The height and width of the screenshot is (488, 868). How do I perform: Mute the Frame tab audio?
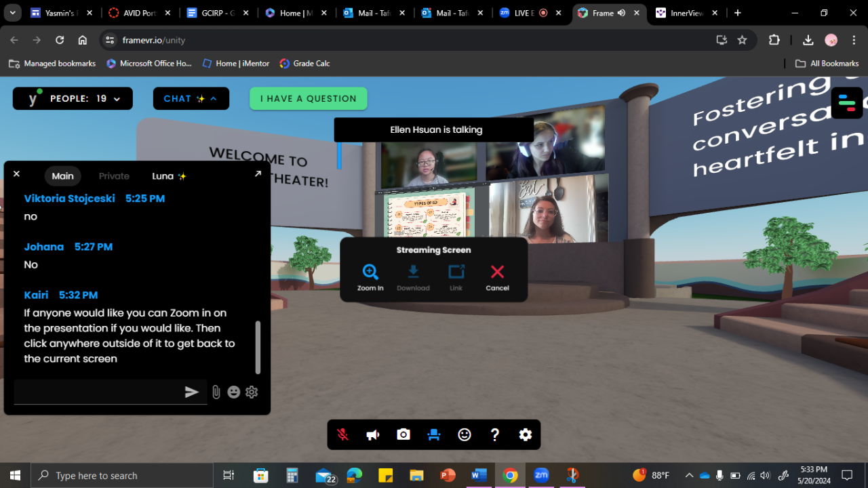click(x=621, y=13)
